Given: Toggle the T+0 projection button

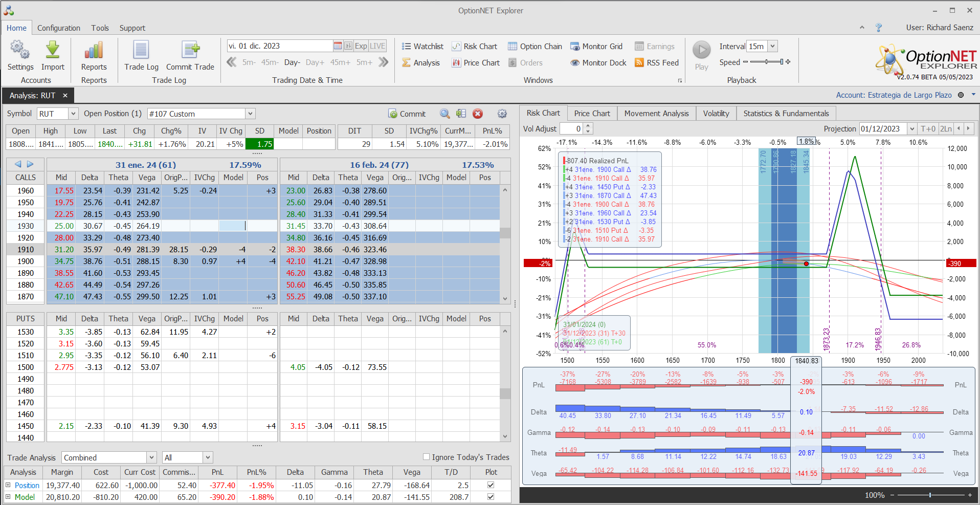Looking at the screenshot, I should [x=928, y=129].
